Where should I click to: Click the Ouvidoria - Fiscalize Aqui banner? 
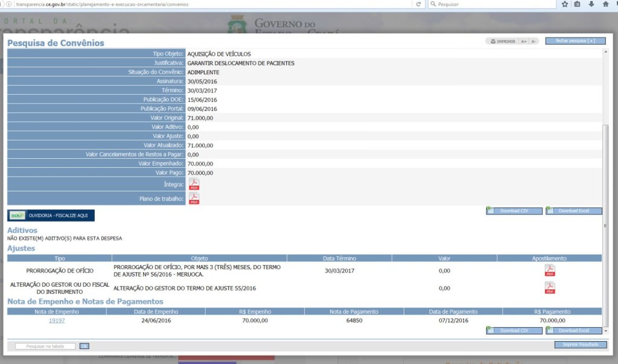pyautogui.click(x=51, y=215)
